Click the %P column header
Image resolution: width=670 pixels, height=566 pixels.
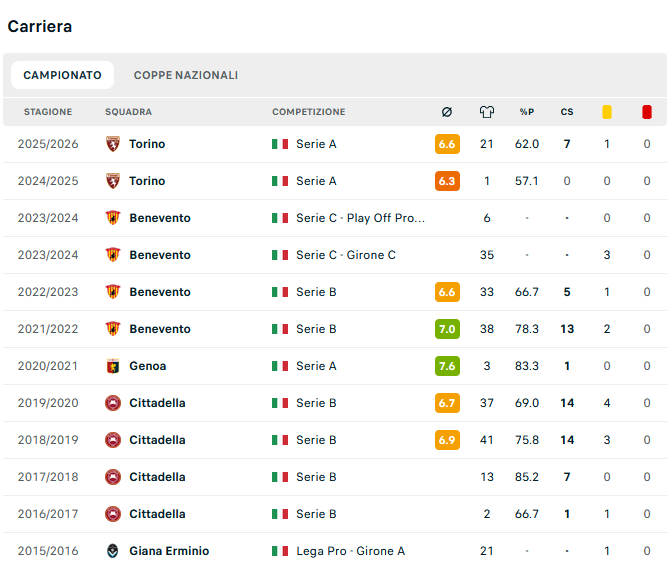click(x=527, y=112)
